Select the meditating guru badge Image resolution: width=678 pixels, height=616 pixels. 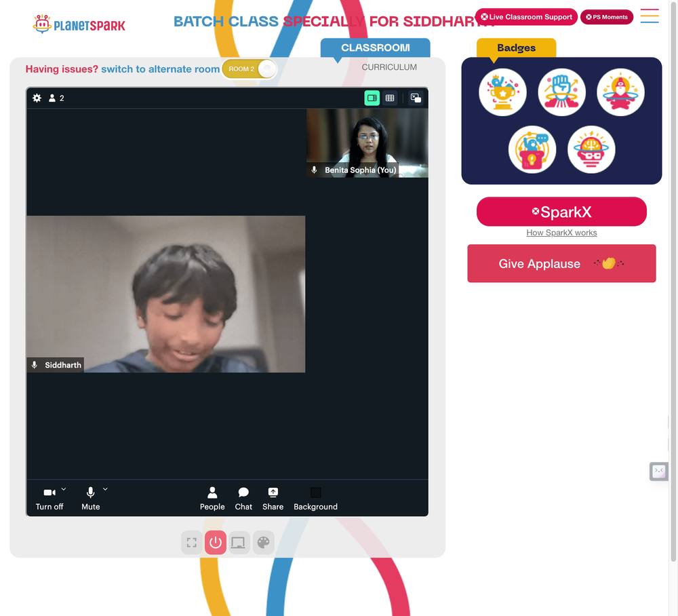[x=620, y=92]
